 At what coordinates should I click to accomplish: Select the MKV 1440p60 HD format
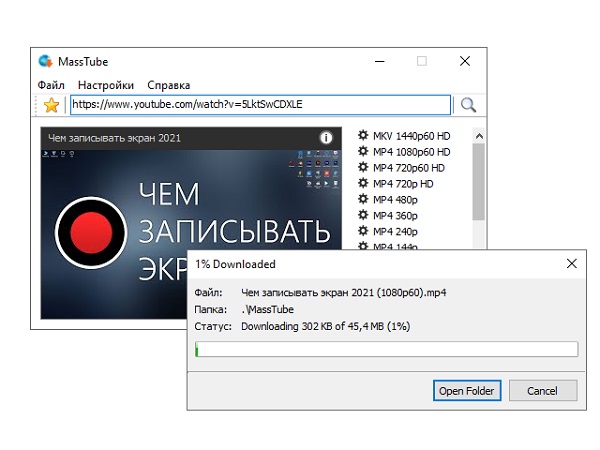click(411, 136)
